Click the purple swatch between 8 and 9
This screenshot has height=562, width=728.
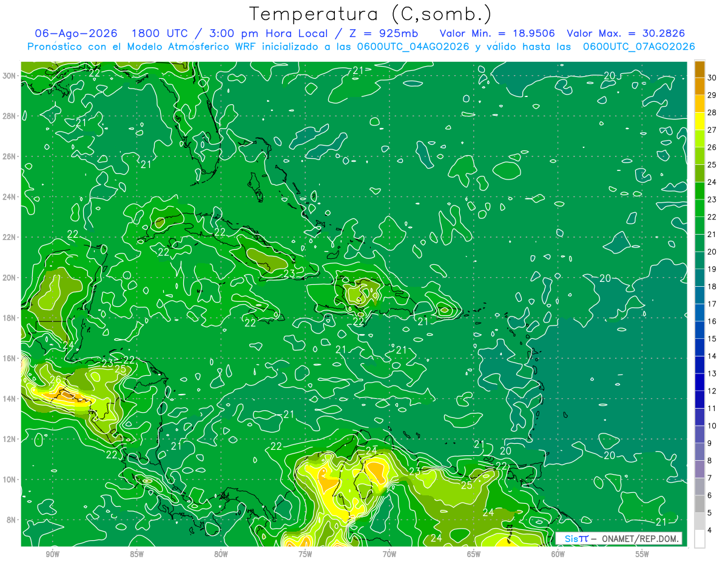click(x=699, y=452)
